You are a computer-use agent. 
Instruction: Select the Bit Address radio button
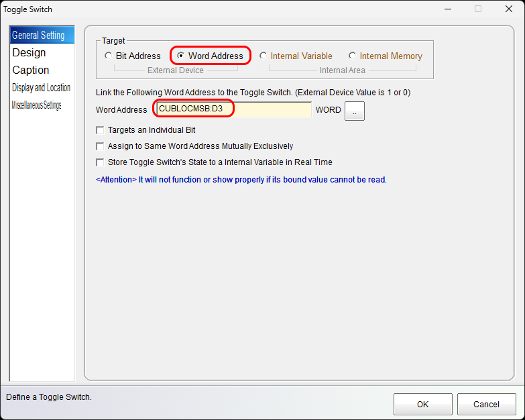pyautogui.click(x=109, y=56)
